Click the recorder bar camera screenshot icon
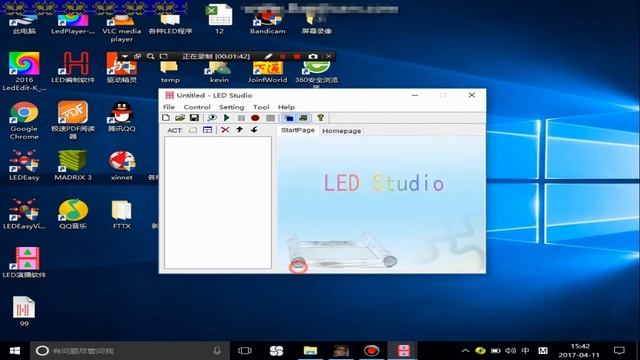 pyautogui.click(x=313, y=56)
